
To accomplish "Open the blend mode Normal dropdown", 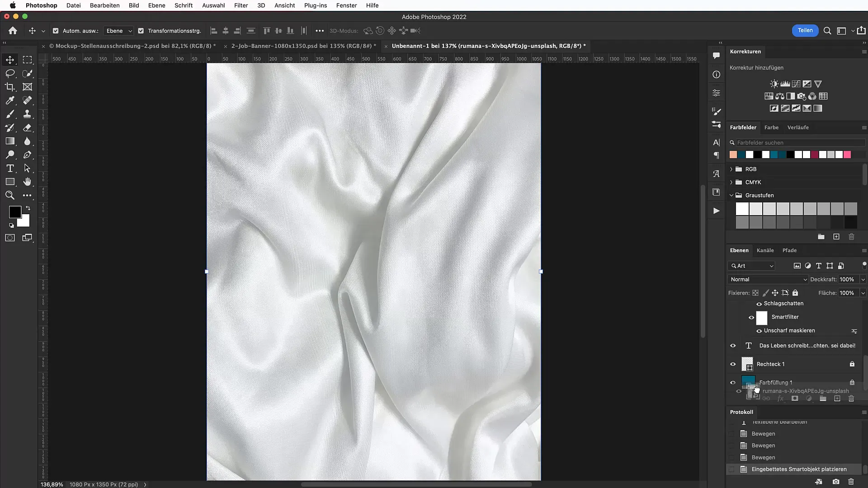I will 768,279.
